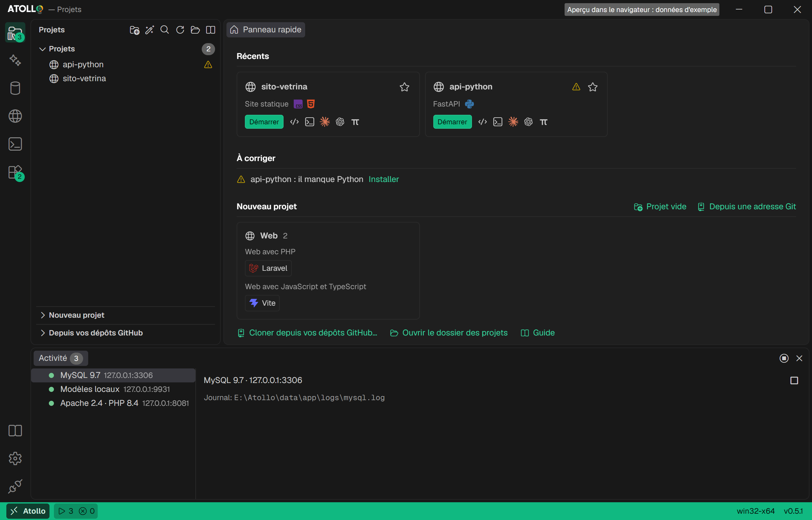Click the magic wand icon in Projets header
This screenshot has height=520, width=812.
150,30
